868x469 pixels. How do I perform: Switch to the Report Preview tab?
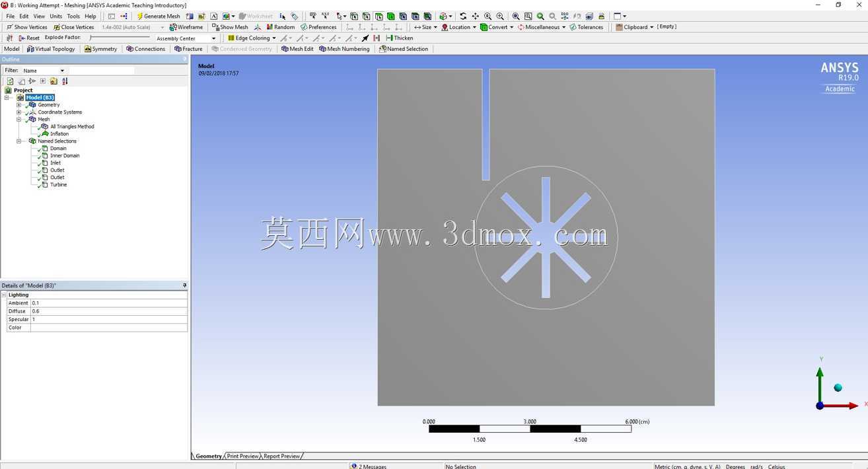[x=281, y=456]
